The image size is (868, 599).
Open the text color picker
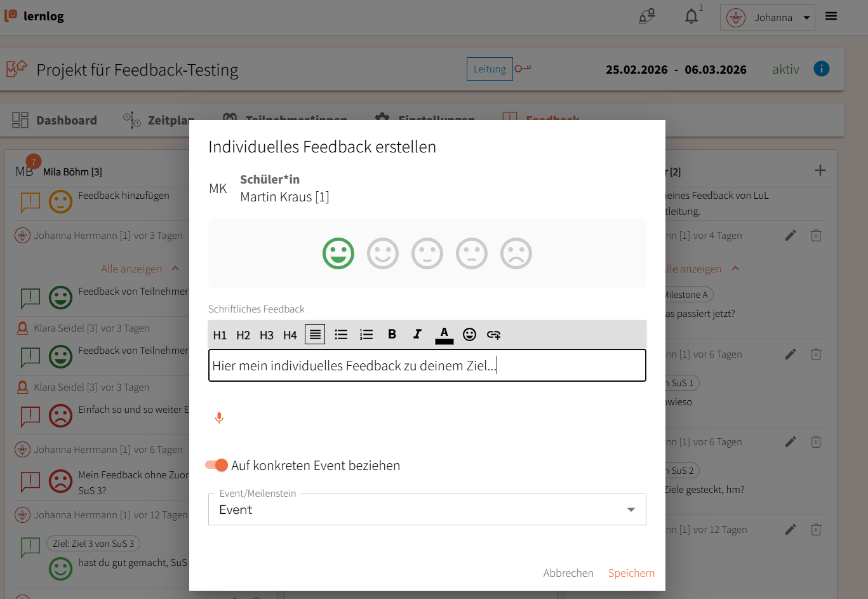444,335
